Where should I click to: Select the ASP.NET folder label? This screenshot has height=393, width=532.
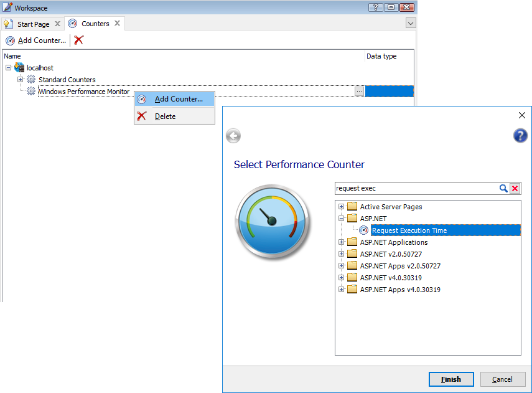pyautogui.click(x=373, y=219)
